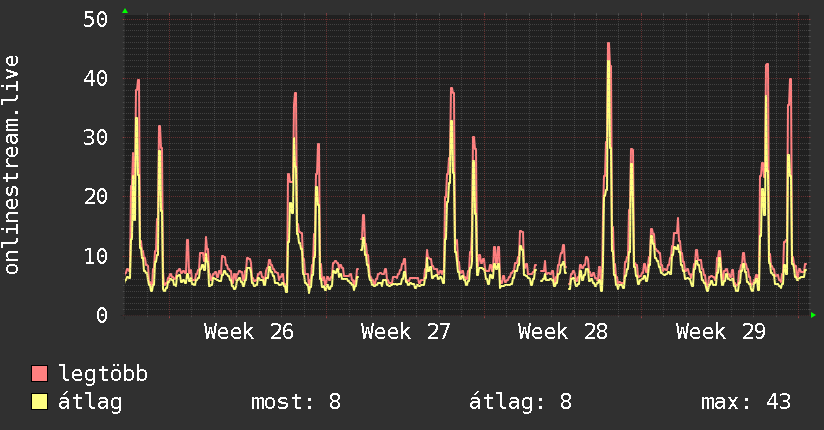Click the Week 27 axis label
Screen dimensions: 824x430
[405, 332]
